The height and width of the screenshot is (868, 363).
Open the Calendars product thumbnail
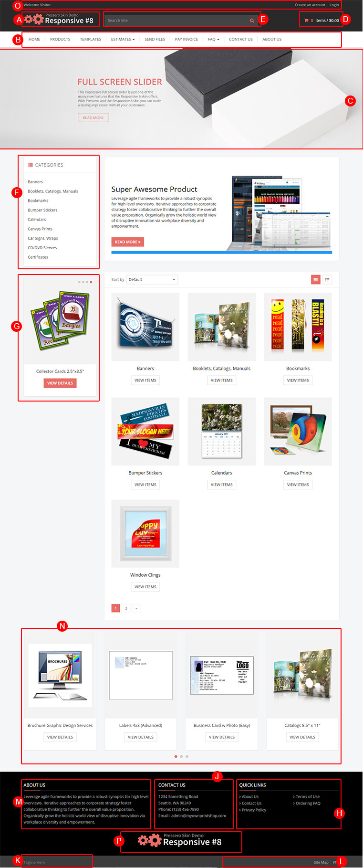222,432
